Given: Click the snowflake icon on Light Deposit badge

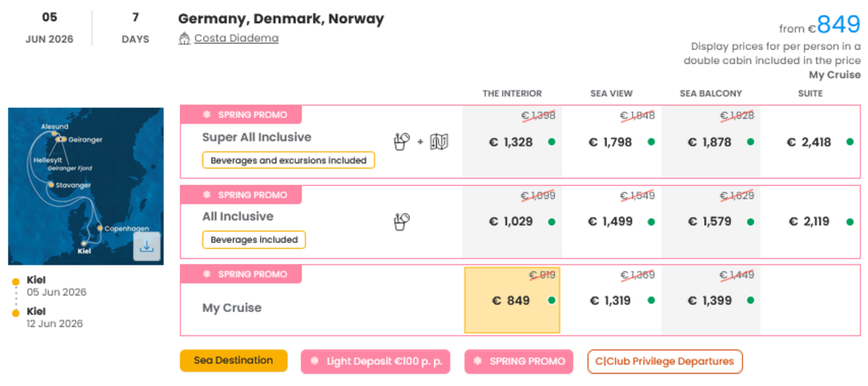Looking at the screenshot, I should coord(314,361).
